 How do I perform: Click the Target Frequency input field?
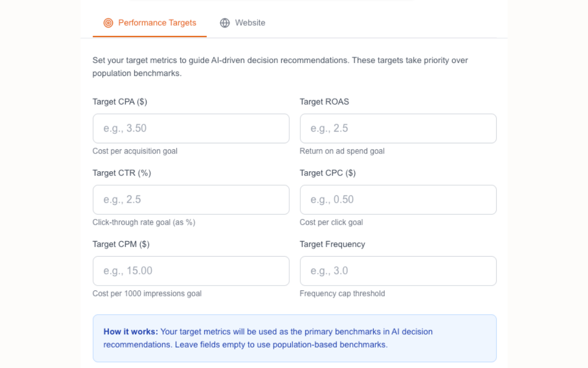(x=398, y=271)
